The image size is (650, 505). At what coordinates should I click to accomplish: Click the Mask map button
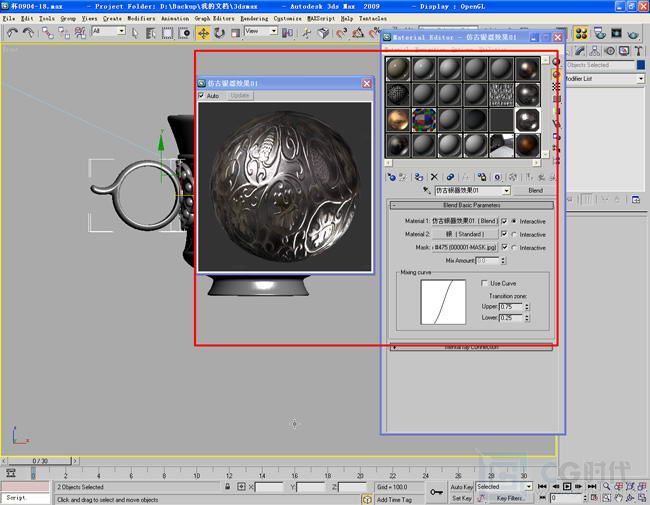[465, 248]
